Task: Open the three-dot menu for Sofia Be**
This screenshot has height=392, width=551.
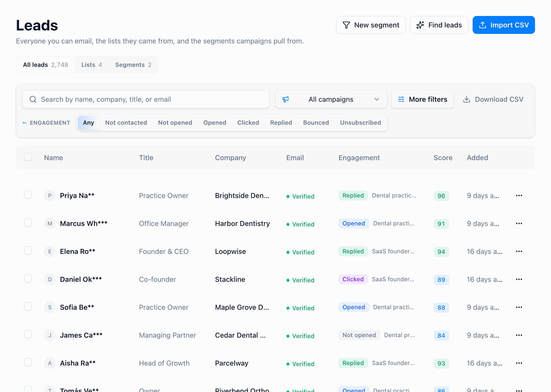Action: [x=519, y=307]
